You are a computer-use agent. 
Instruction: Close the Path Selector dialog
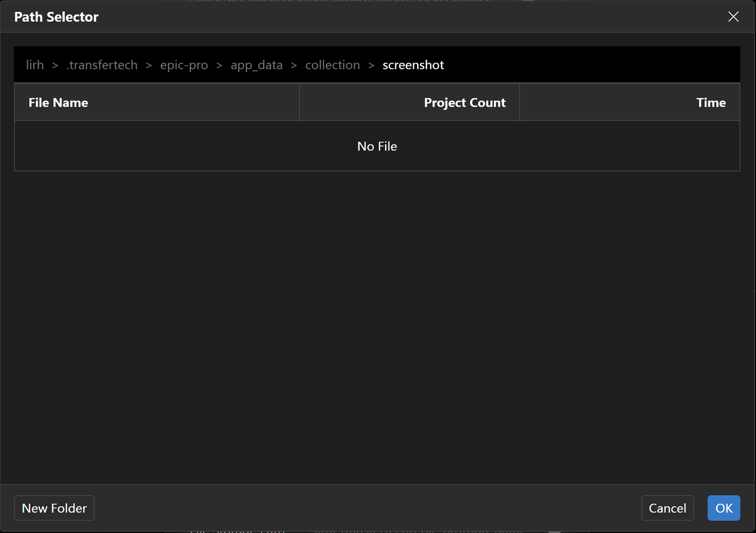[733, 17]
